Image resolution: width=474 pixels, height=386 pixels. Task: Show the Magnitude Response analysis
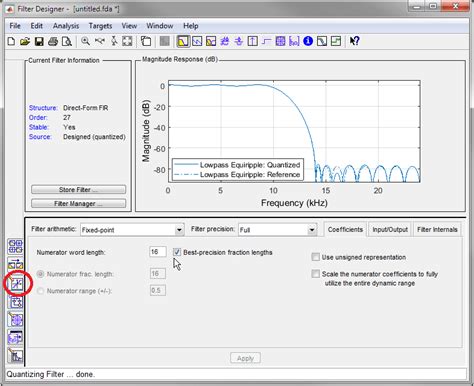pyautogui.click(x=183, y=41)
